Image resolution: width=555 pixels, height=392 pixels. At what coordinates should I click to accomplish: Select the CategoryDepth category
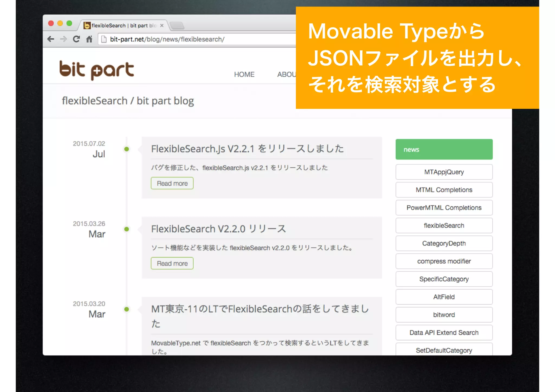444,244
